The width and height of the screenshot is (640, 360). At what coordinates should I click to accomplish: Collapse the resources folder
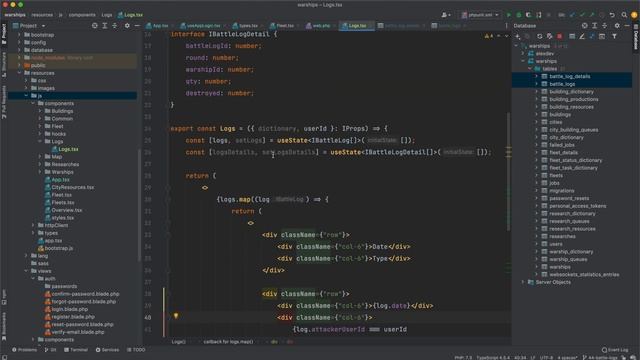coord(19,73)
